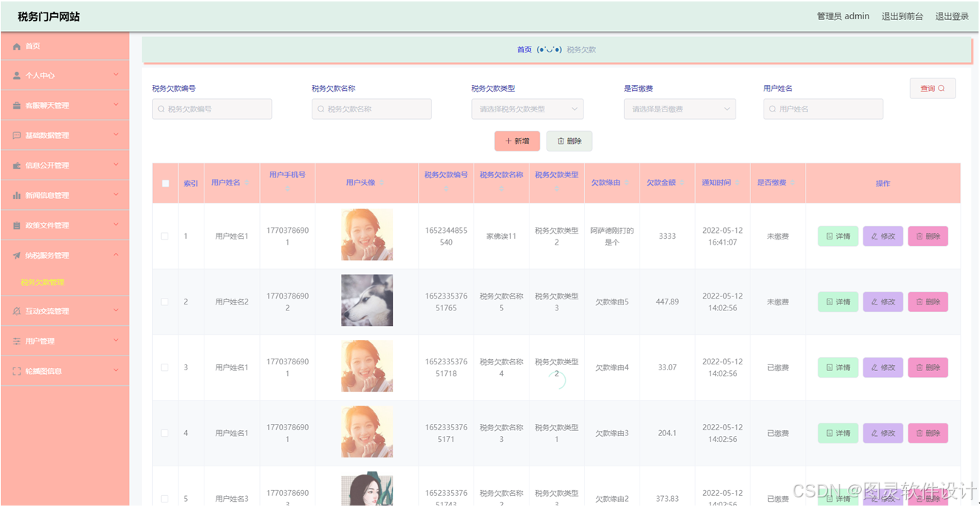Click the 税务门户网站 site title
Image resolution: width=980 pixels, height=507 pixels.
49,16
